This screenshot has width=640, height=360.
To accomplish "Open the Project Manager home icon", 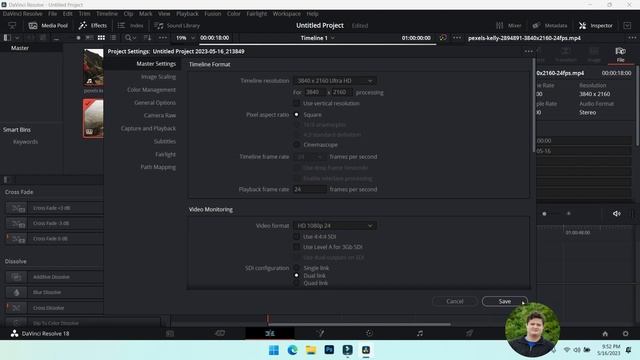I will [605, 333].
